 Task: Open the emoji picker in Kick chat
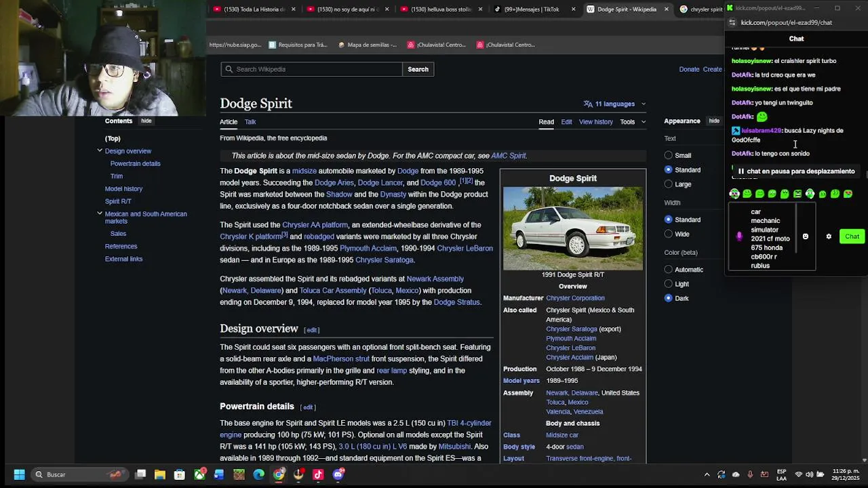[x=806, y=237]
